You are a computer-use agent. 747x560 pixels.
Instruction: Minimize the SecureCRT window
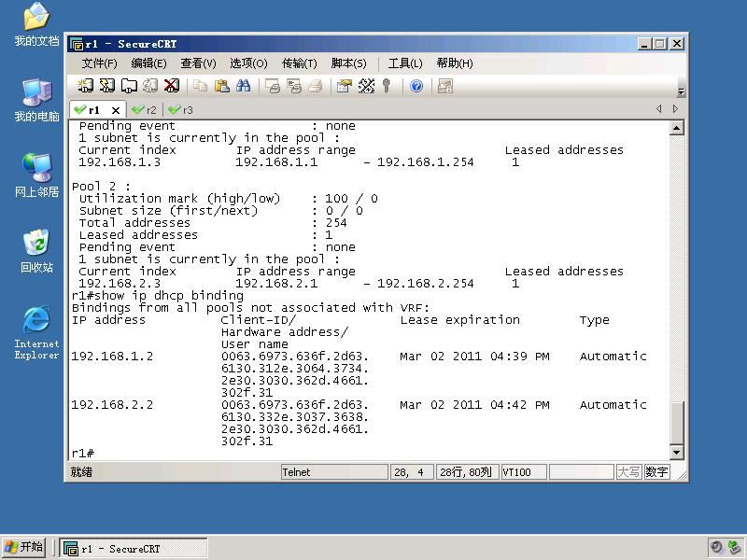[x=644, y=44]
